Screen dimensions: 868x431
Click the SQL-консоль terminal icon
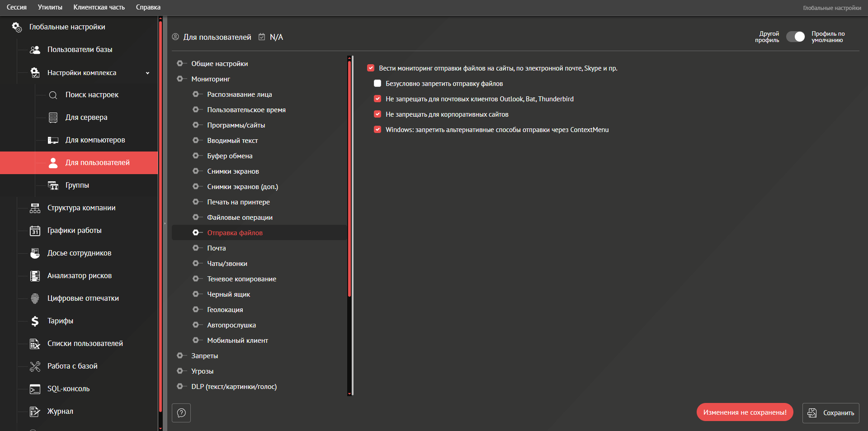click(35, 389)
